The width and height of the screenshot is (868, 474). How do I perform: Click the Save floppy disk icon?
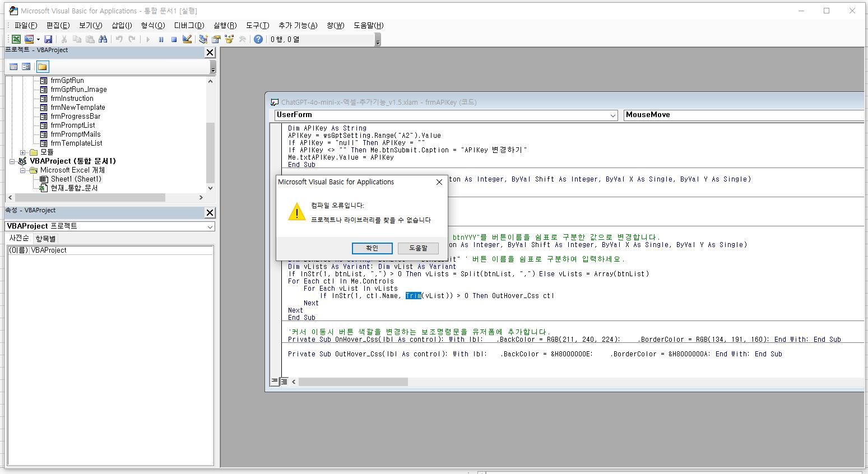point(48,39)
